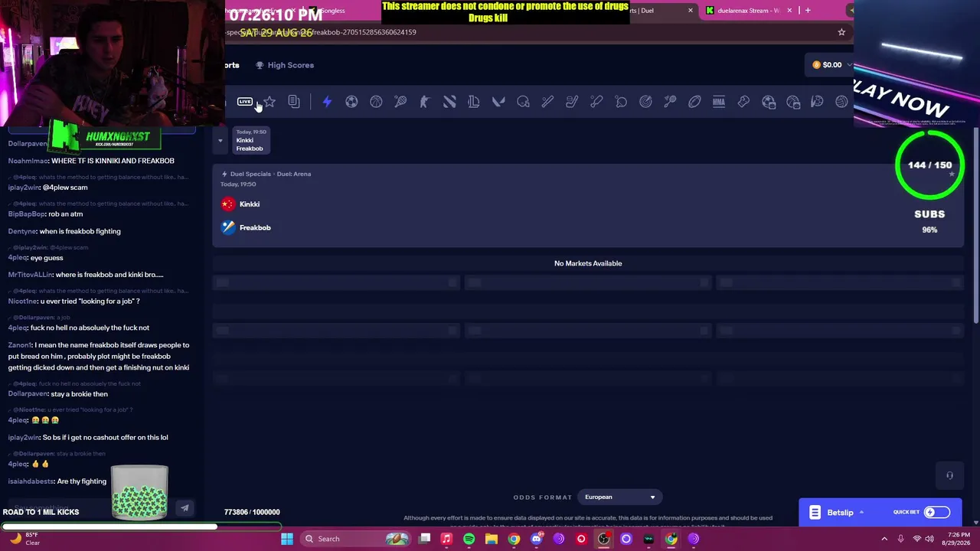The image size is (980, 551).
Task: Click the Duel: Arena breadcrumb link
Action: click(x=294, y=174)
